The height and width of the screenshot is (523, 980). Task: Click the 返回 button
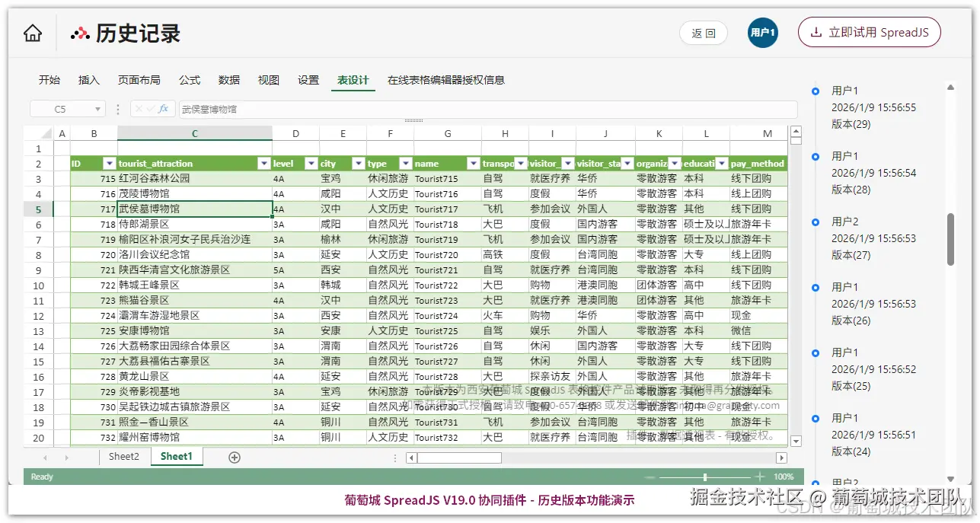(x=703, y=33)
